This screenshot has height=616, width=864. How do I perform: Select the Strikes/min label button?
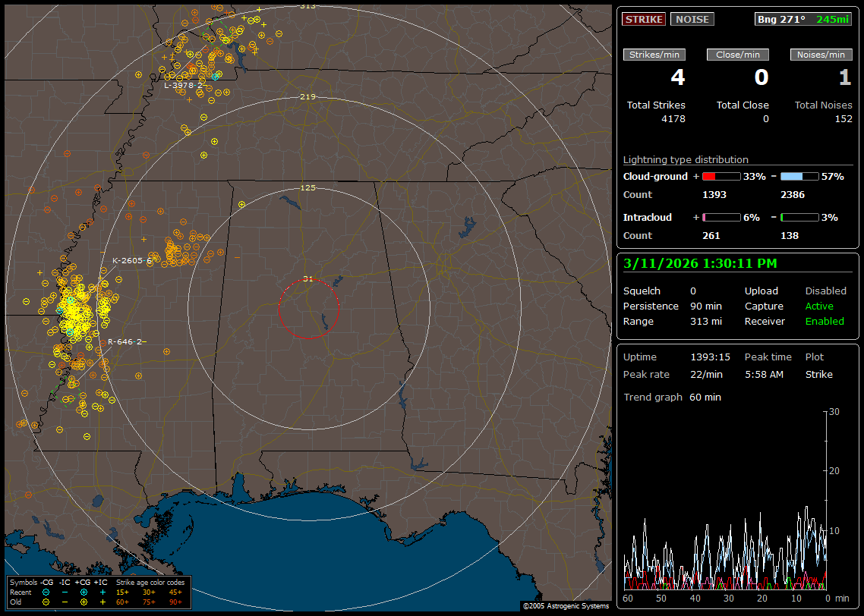(654, 55)
